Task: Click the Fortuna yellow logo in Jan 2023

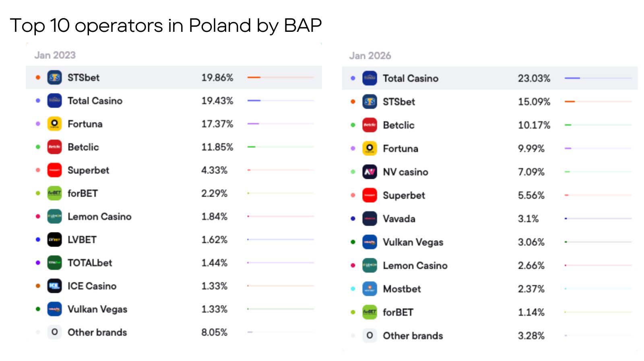Action: (54, 124)
